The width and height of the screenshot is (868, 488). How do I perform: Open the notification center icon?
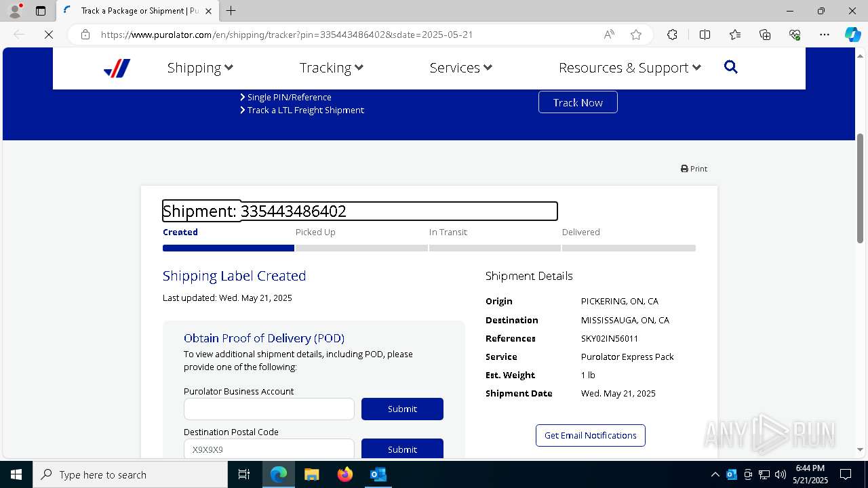point(846,474)
